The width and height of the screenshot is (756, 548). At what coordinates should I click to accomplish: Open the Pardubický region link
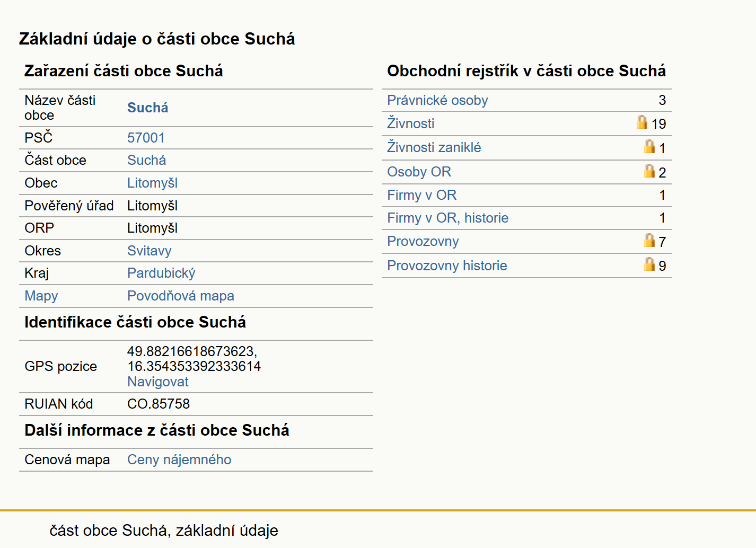161,273
